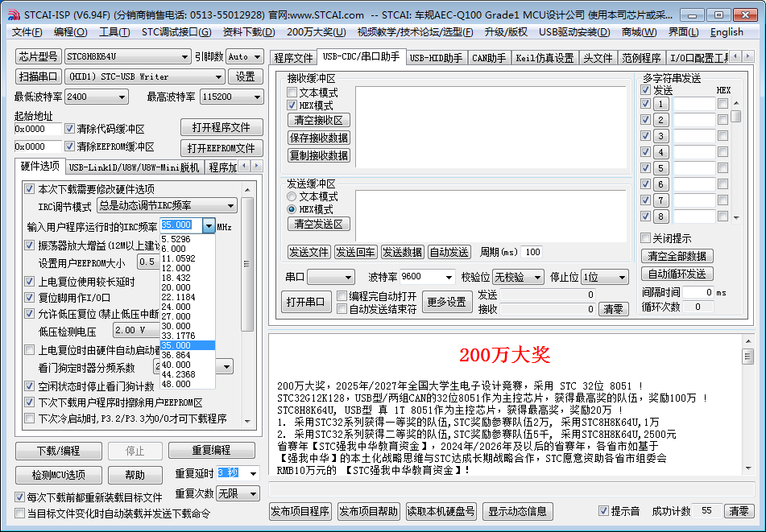This screenshot has height=532, width=766.
Task: Click 打开串口 button
Action: click(x=305, y=302)
